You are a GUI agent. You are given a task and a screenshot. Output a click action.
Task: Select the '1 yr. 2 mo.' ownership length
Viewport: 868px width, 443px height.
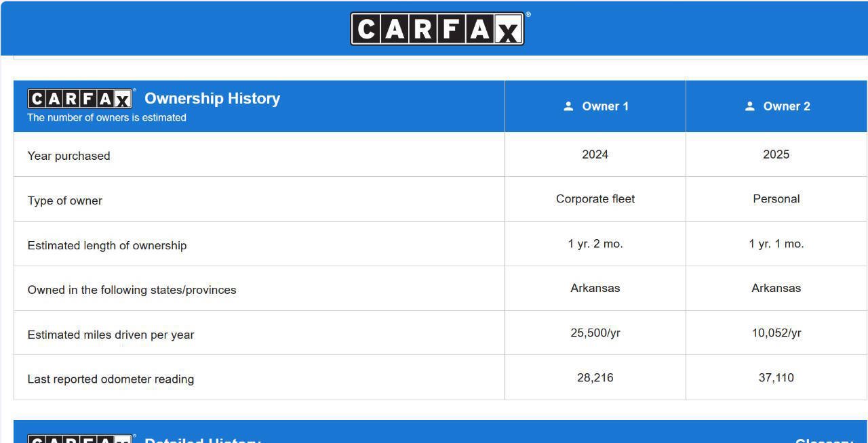[595, 244]
